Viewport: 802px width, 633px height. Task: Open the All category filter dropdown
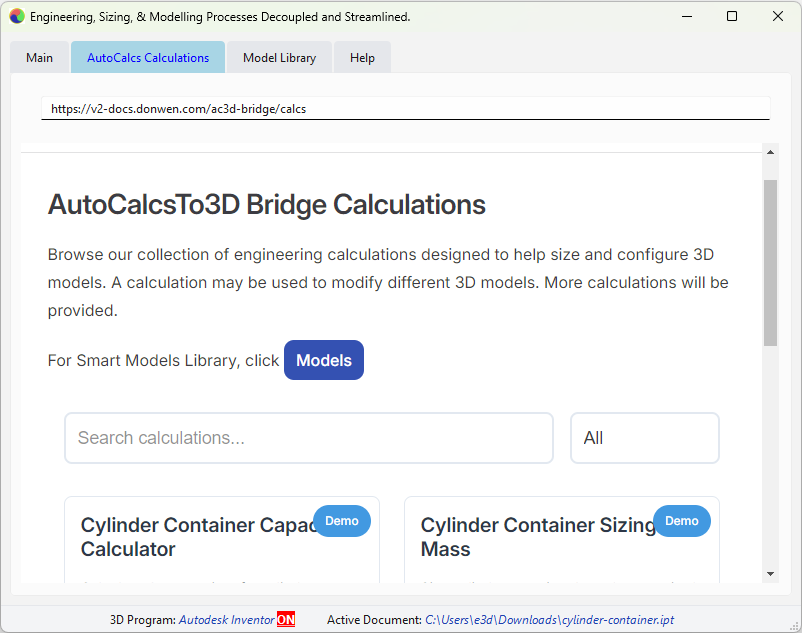[644, 438]
